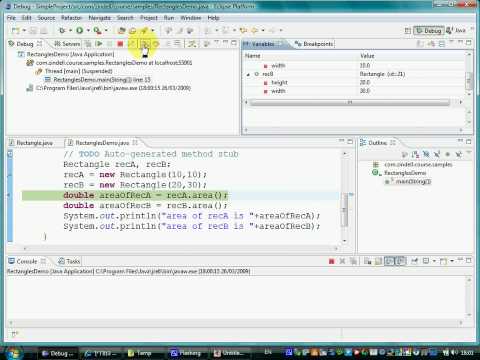This screenshot has height=360, width=480.
Task: Click the Variables view horizontal scrollbar
Action: (350, 102)
